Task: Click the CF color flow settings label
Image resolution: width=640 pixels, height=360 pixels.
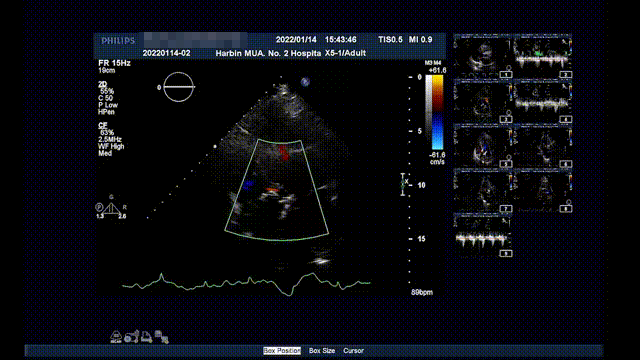Action: coord(103,125)
